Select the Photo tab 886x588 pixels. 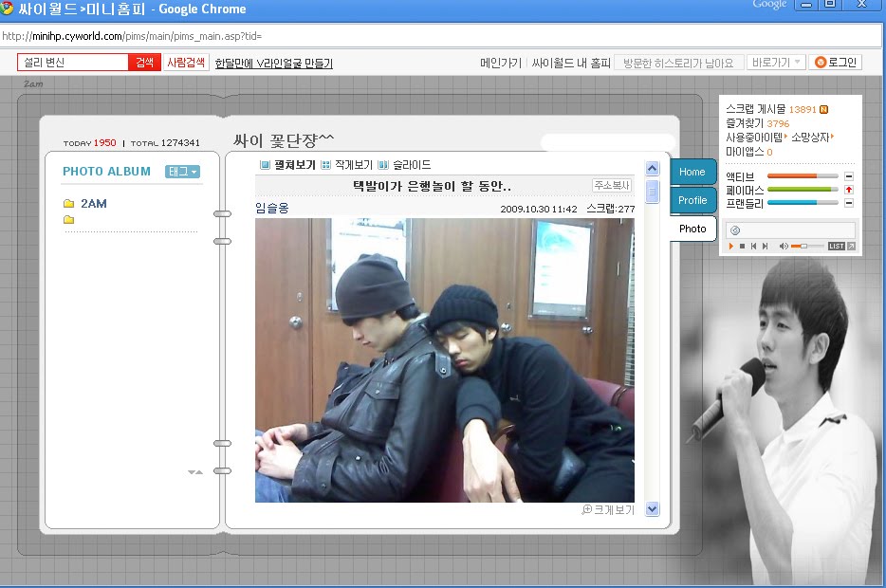click(692, 229)
